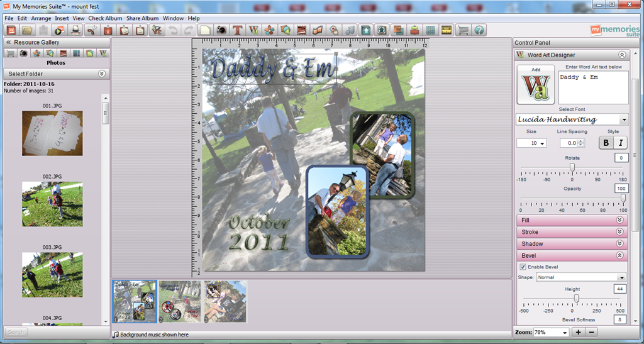Image resolution: width=644 pixels, height=344 pixels.
Task: Select the 002.JPG photo thumbnail
Action: 52,204
